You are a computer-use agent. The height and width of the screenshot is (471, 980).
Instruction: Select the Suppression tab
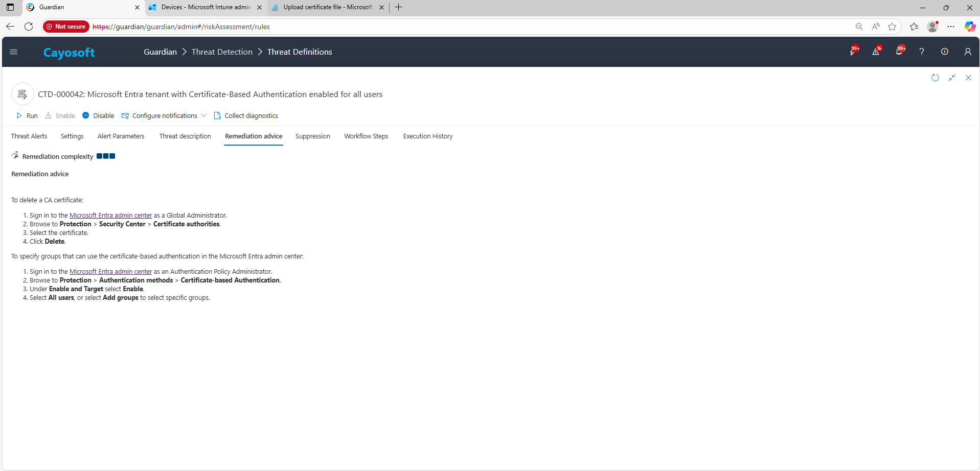(x=312, y=136)
